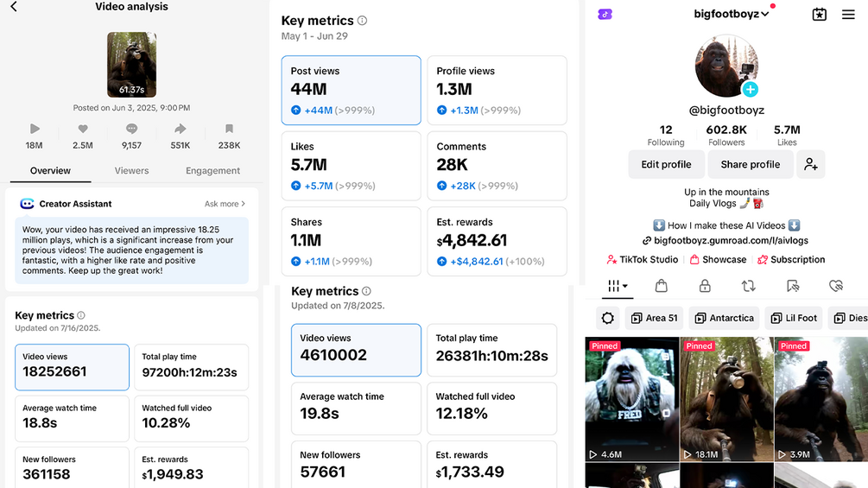Image resolution: width=868 pixels, height=488 pixels.
Task: Expand Ask more in Creator Assistant
Action: (x=225, y=204)
